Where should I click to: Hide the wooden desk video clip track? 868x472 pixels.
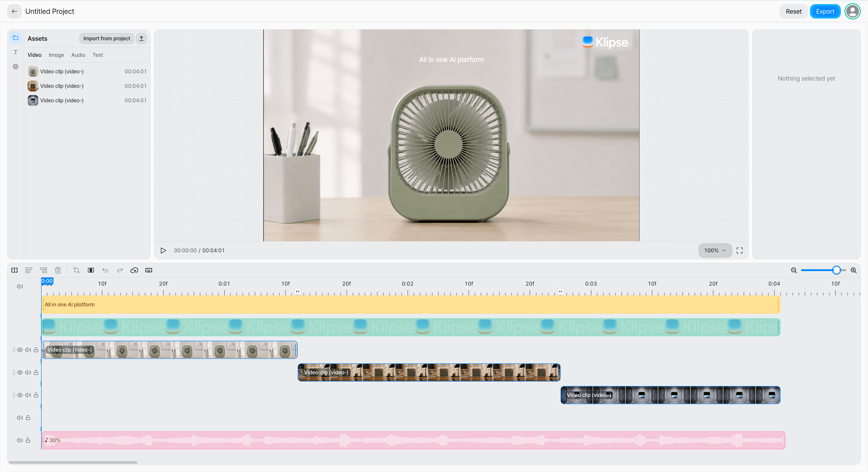click(x=20, y=372)
